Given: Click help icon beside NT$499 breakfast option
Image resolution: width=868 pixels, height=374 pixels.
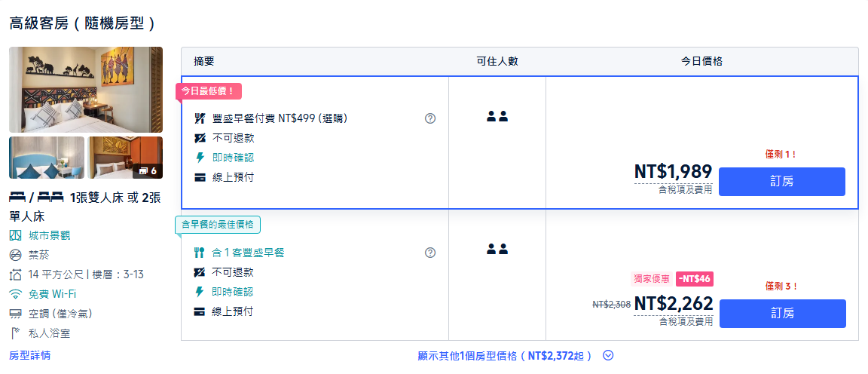Looking at the screenshot, I should 430,118.
